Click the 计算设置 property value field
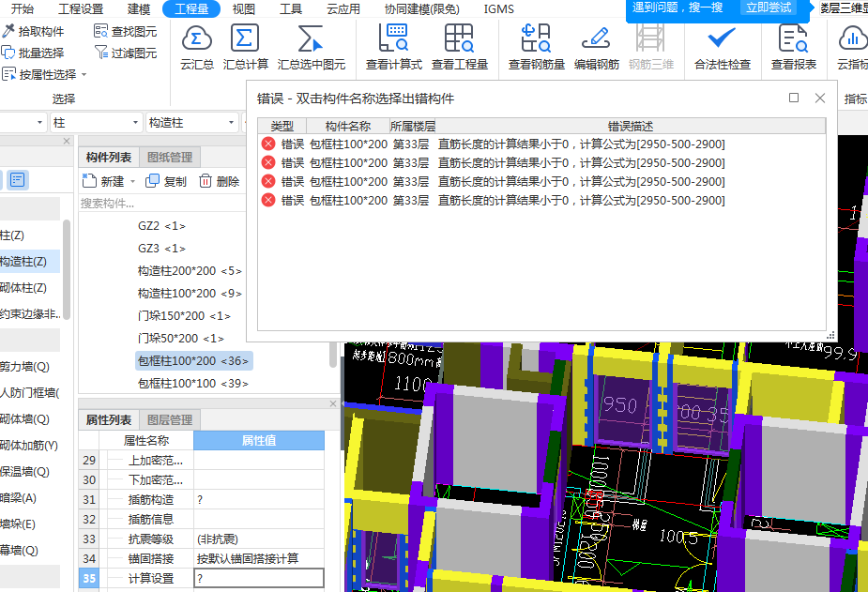 click(x=258, y=578)
